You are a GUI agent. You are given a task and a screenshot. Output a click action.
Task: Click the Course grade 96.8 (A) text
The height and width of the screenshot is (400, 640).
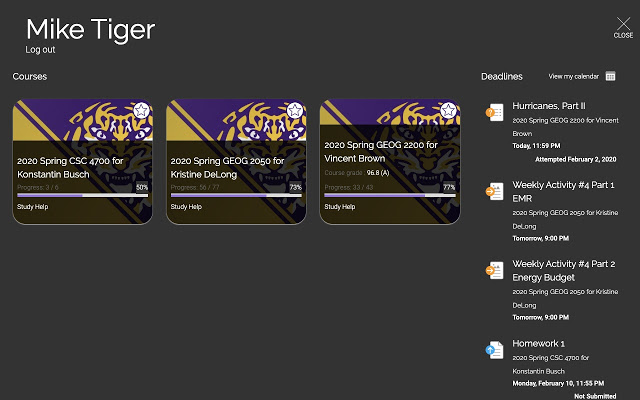coord(357,173)
